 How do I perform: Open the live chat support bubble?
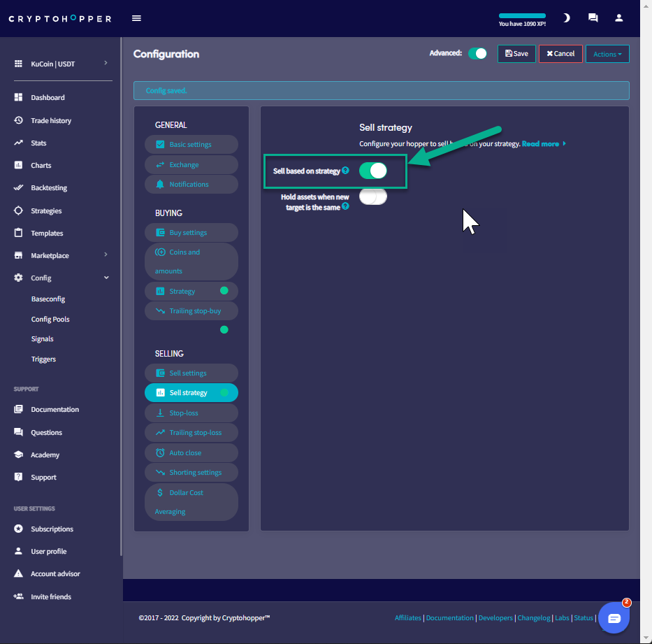(614, 618)
